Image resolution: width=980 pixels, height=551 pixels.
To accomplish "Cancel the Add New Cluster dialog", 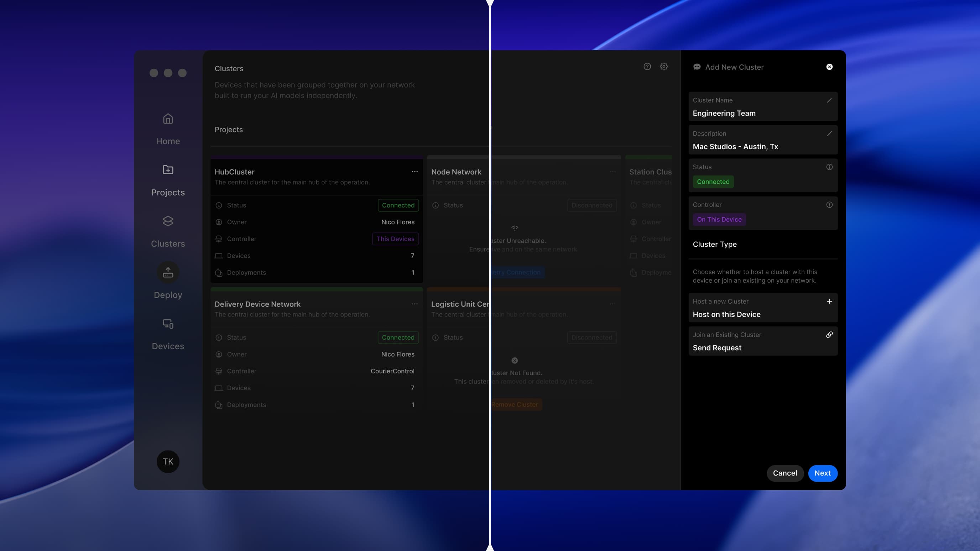I will point(785,473).
